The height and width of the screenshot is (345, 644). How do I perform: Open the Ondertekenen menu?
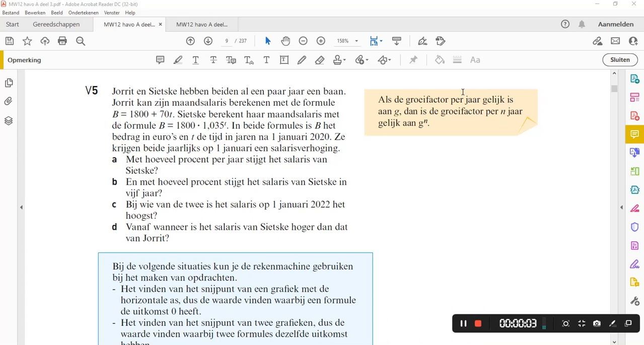pyautogui.click(x=84, y=13)
